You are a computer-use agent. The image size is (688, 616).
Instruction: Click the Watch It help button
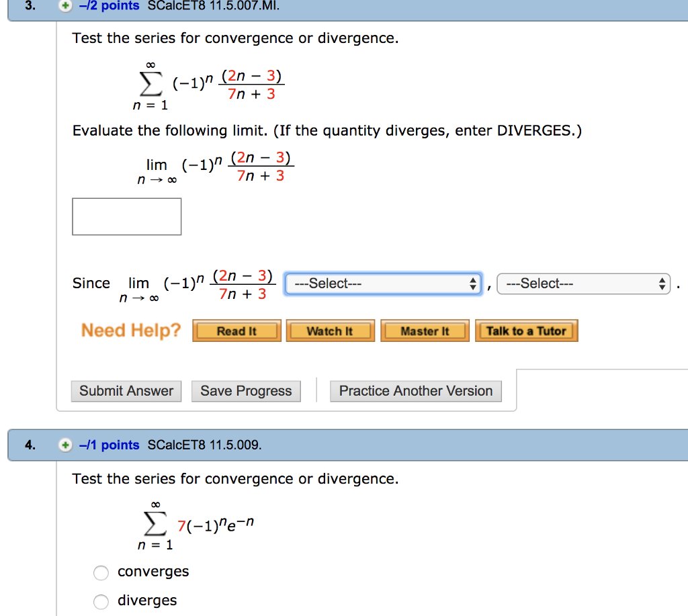pyautogui.click(x=330, y=330)
